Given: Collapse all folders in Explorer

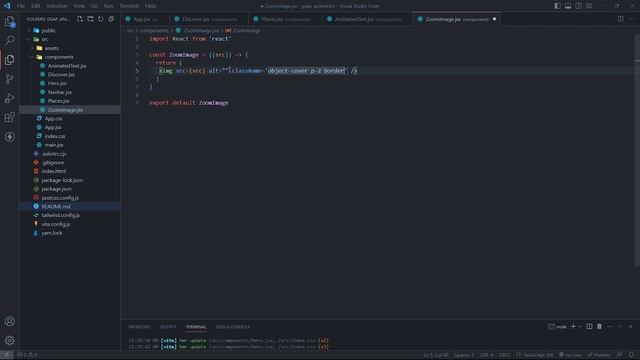Looking at the screenshot, I should (x=111, y=19).
